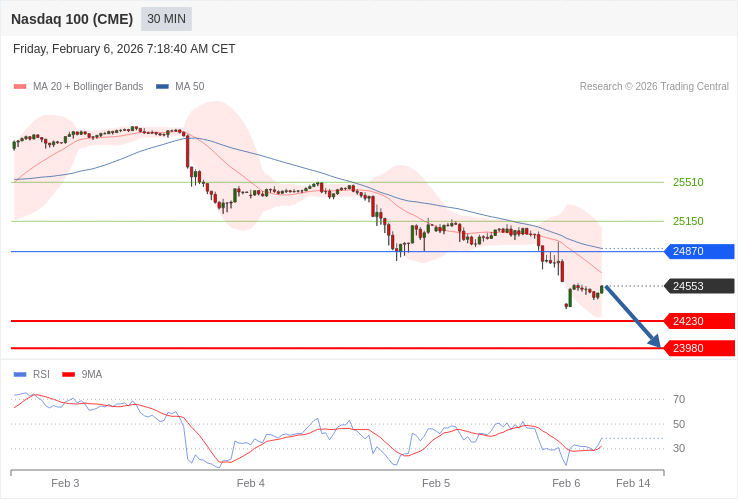Click the red 9MA legend marker
Screen dimensions: 738x500
(x=68, y=375)
